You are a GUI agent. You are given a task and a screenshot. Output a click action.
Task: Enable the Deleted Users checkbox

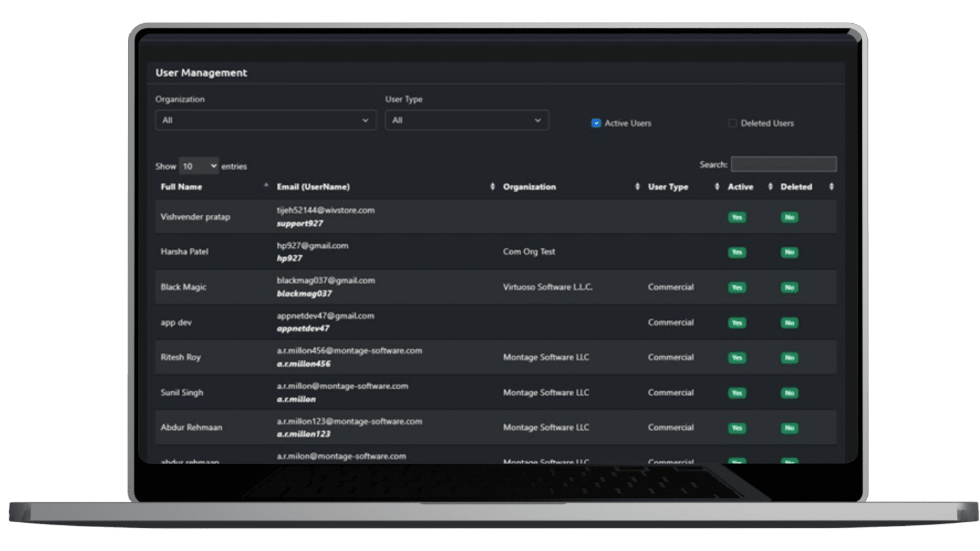pos(732,123)
